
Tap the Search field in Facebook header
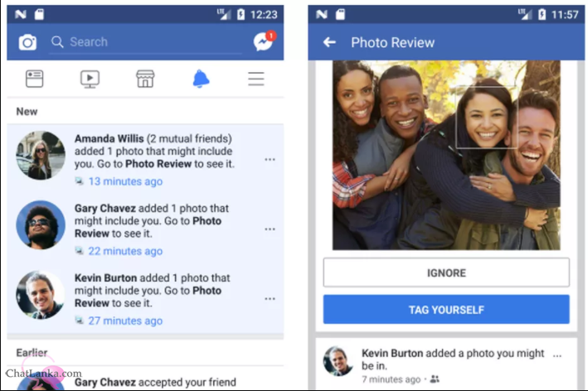(145, 42)
